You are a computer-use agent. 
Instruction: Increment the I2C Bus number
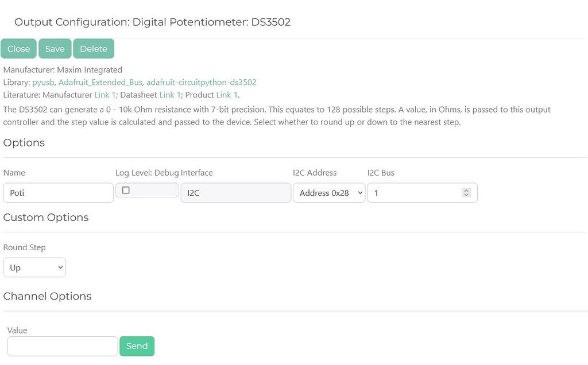(x=466, y=190)
